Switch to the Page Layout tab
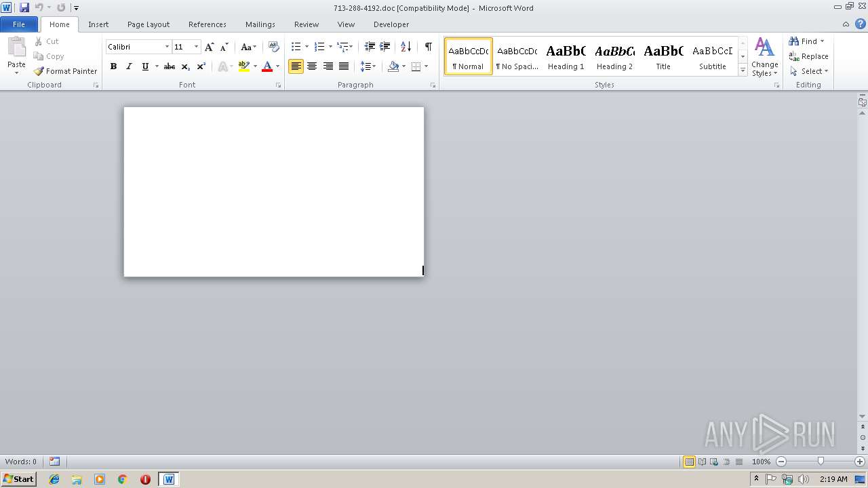The width and height of the screenshot is (868, 488). pos(149,24)
